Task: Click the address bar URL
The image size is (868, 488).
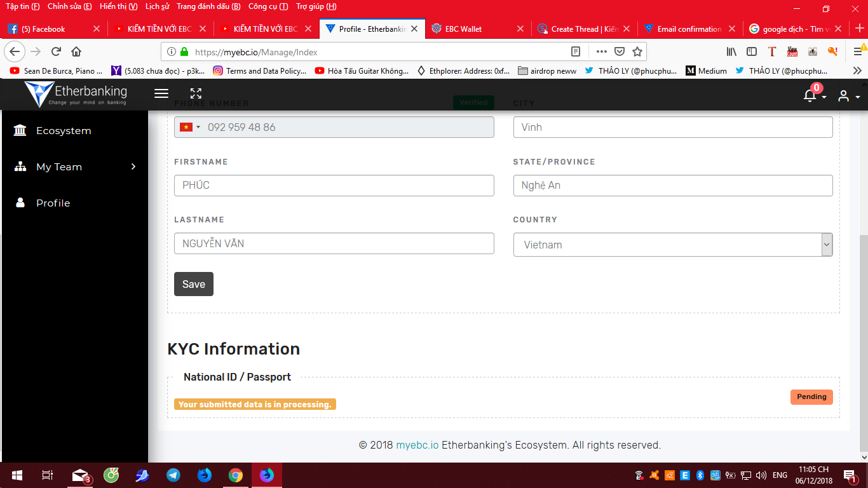Action: [x=256, y=52]
